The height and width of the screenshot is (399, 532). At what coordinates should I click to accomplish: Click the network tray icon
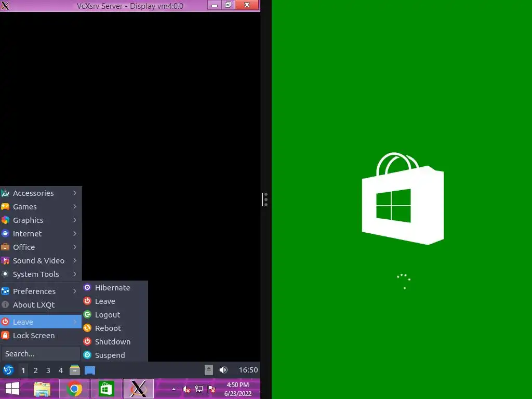tap(199, 389)
